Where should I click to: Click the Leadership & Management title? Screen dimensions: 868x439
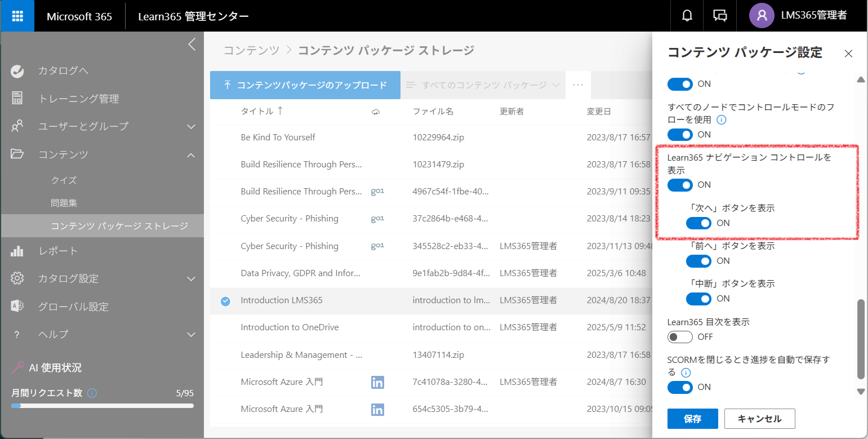[301, 355]
